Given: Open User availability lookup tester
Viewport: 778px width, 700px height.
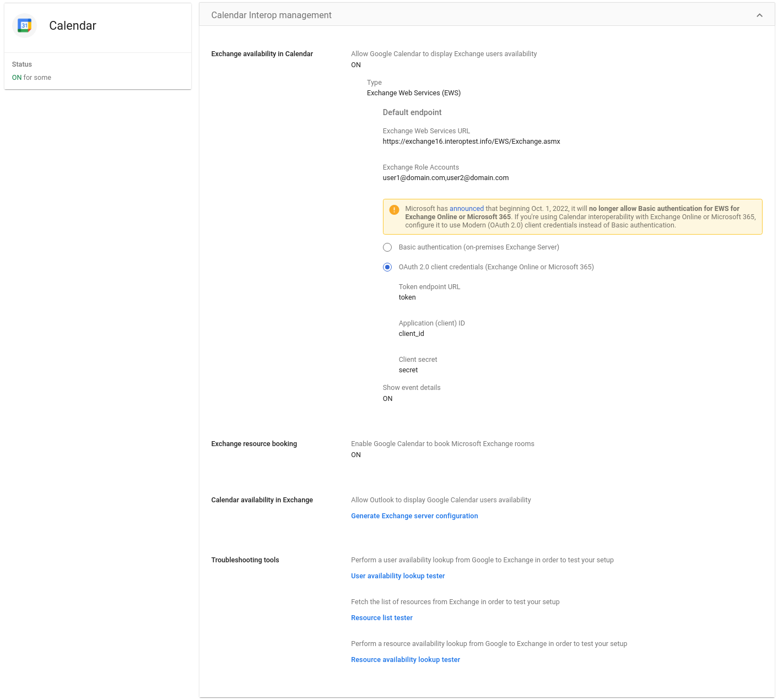Looking at the screenshot, I should (398, 576).
